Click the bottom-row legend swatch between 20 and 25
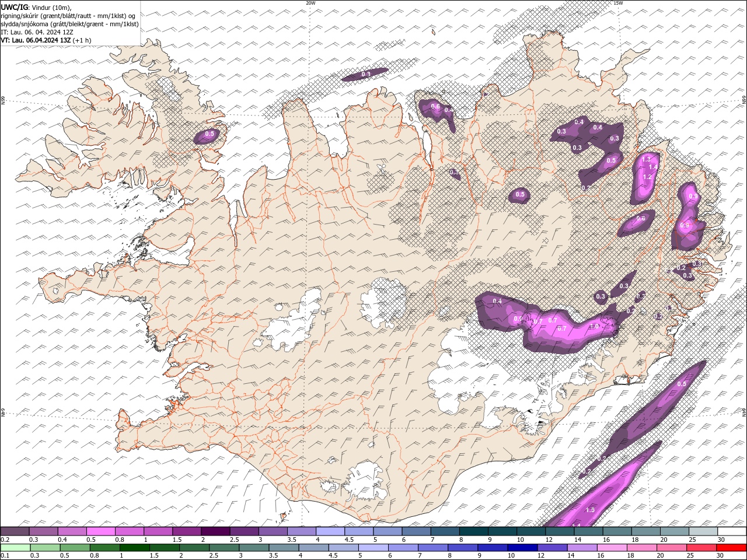The image size is (747, 560). pyautogui.click(x=672, y=547)
